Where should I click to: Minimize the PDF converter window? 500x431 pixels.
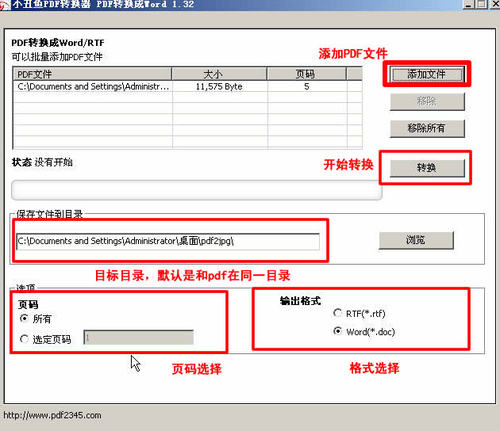[x=468, y=4]
